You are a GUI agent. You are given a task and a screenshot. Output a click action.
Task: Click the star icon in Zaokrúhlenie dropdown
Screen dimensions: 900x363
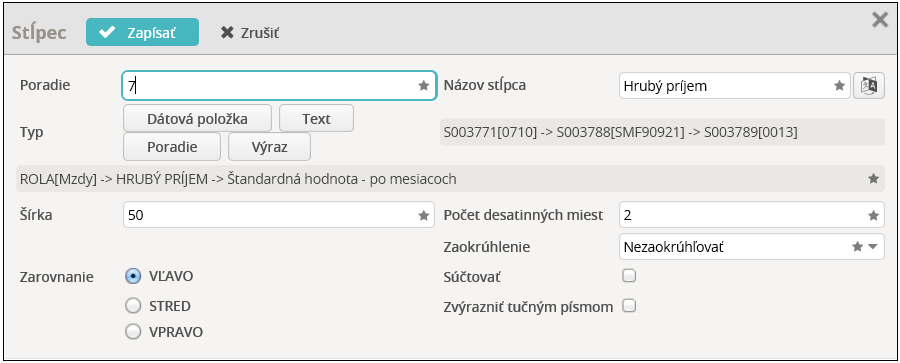(858, 247)
